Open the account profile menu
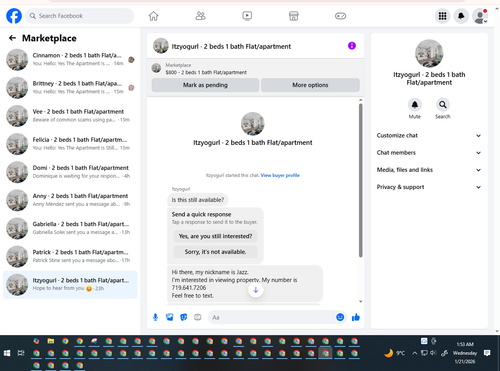This screenshot has width=500, height=371. [x=480, y=16]
